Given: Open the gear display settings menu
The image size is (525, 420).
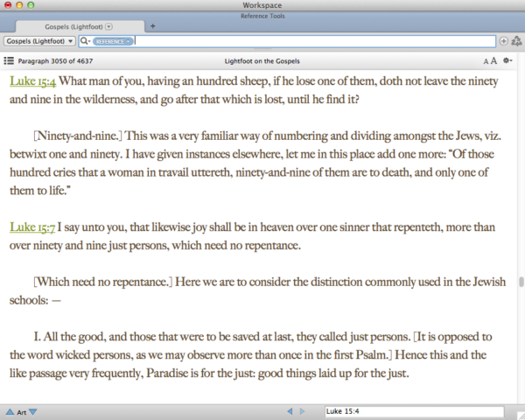Looking at the screenshot, I should tap(507, 60).
